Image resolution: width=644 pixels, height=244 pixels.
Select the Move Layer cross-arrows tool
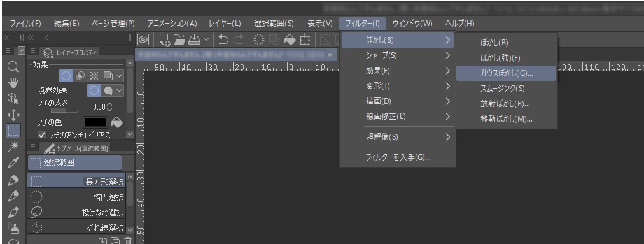pyautogui.click(x=13, y=115)
